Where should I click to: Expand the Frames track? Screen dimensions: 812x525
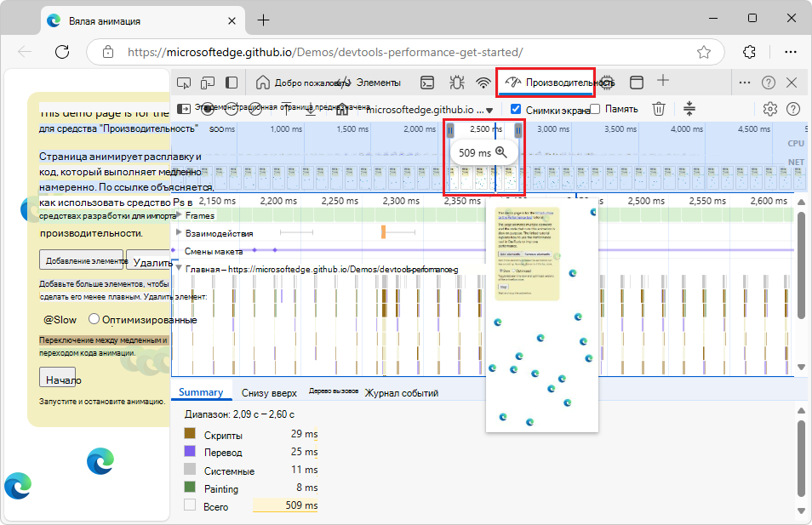(179, 216)
